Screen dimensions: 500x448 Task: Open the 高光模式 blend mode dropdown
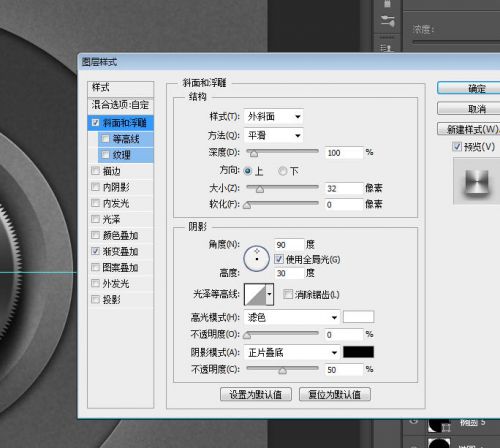coord(292,317)
